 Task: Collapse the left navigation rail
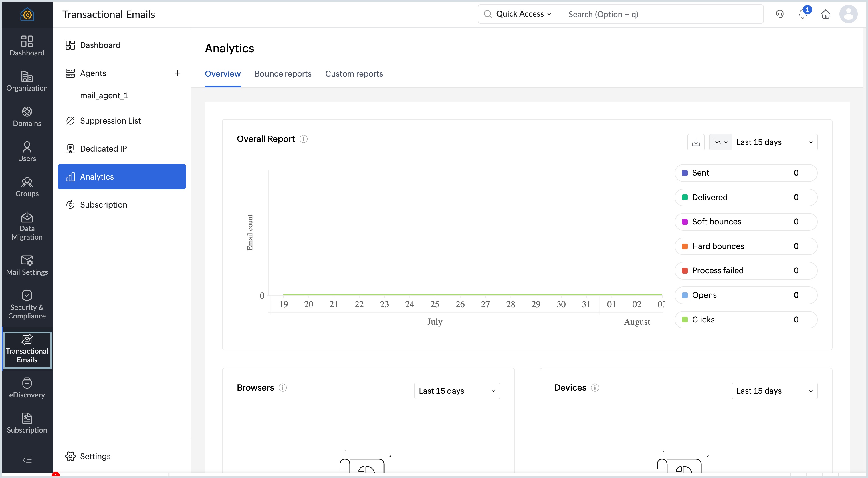pos(27,459)
